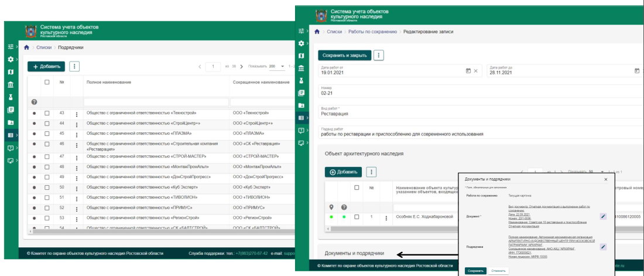This screenshot has height=276, width=644.
Task: Open three-dot menu beside Сохранить и закрыть
Action: [379, 55]
